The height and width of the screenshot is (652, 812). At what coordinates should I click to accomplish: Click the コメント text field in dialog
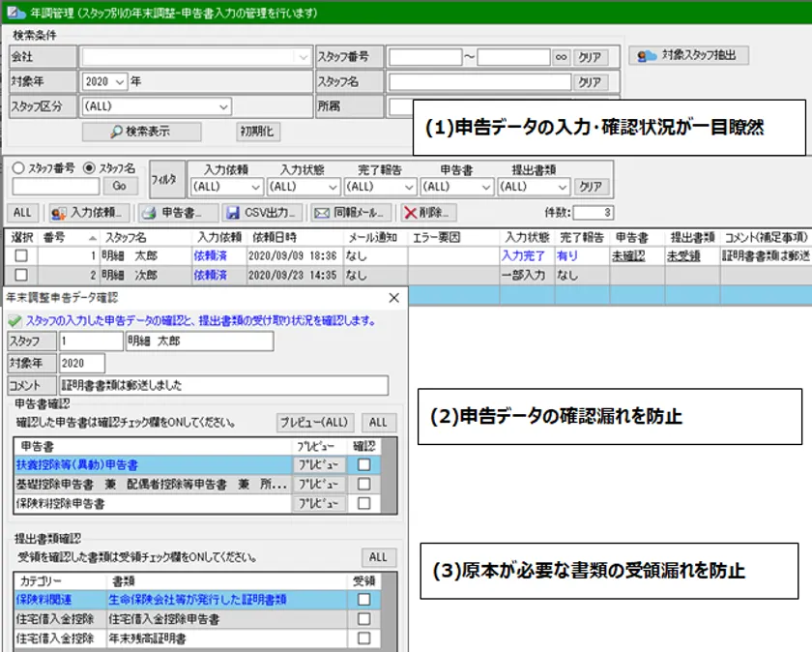pyautogui.click(x=222, y=385)
